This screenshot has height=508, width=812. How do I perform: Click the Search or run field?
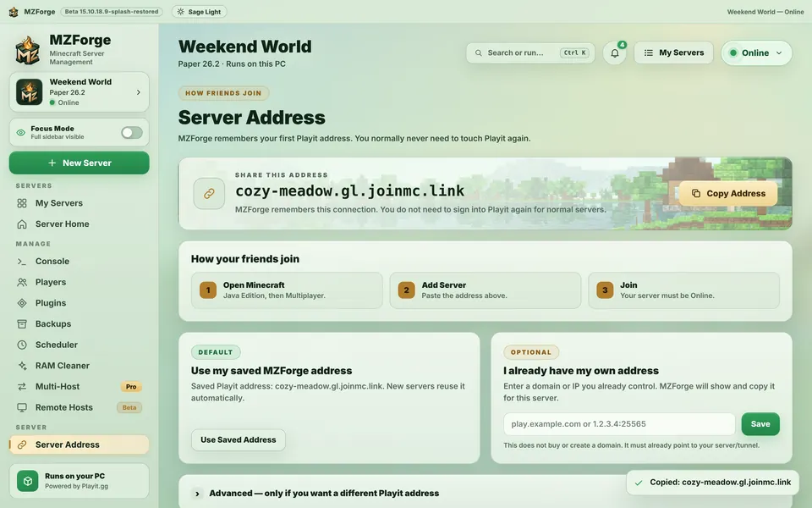(x=530, y=52)
